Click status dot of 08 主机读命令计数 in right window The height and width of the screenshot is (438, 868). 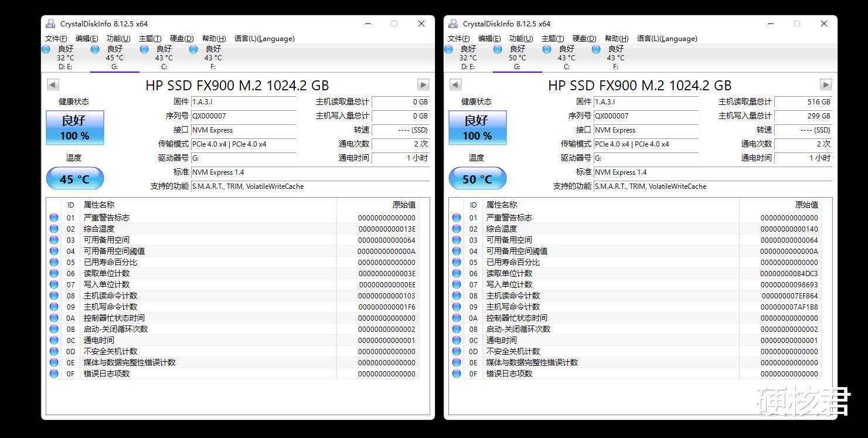(457, 296)
